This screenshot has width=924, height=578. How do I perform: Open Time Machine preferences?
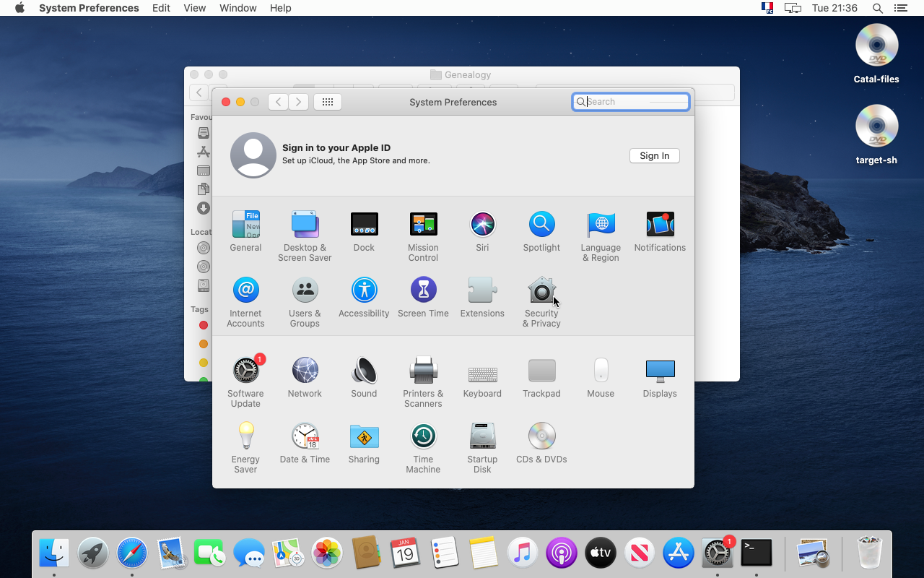pos(423,448)
